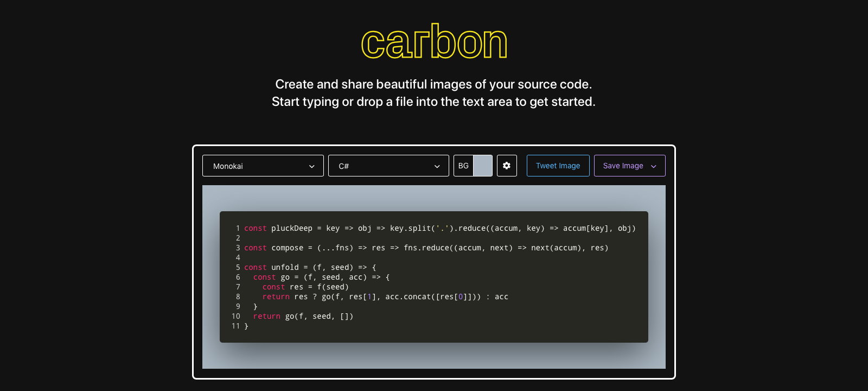Click the BG label
Screen dimensions: 868x391
pos(463,166)
